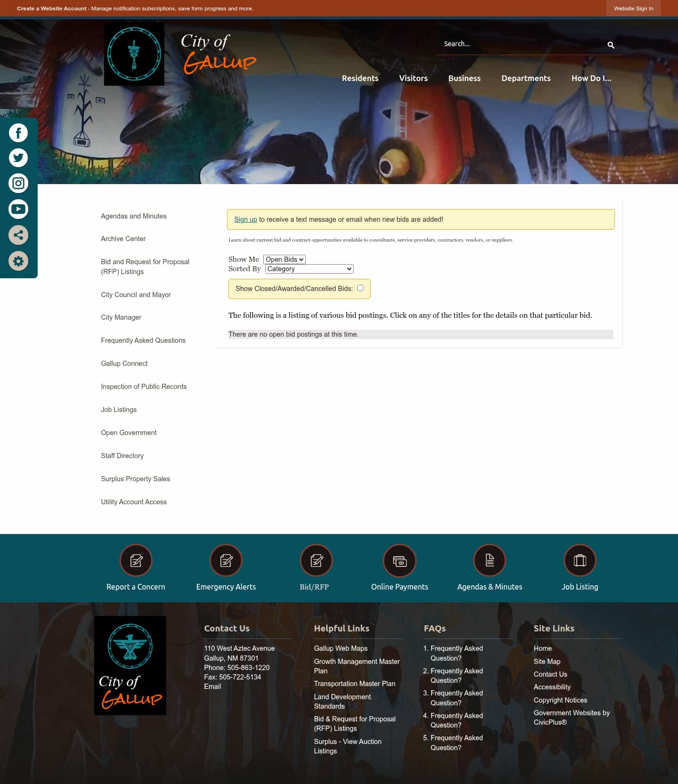Click the share icon in sidebar
Viewport: 678px width, 784px height.
coord(18,235)
